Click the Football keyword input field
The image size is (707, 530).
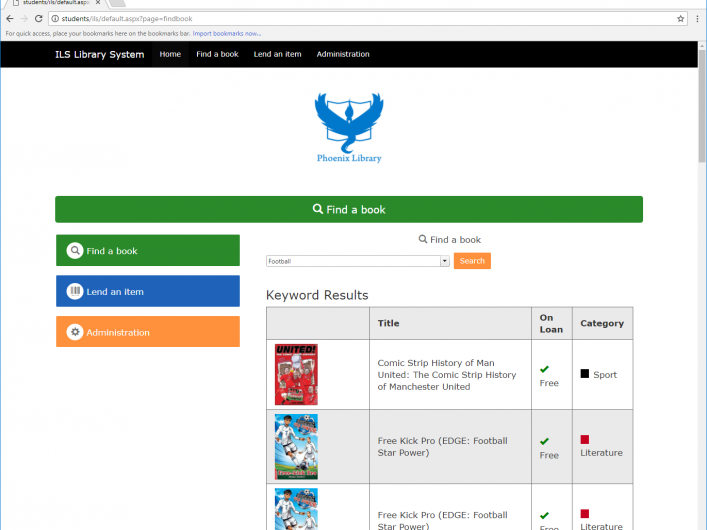tap(354, 261)
